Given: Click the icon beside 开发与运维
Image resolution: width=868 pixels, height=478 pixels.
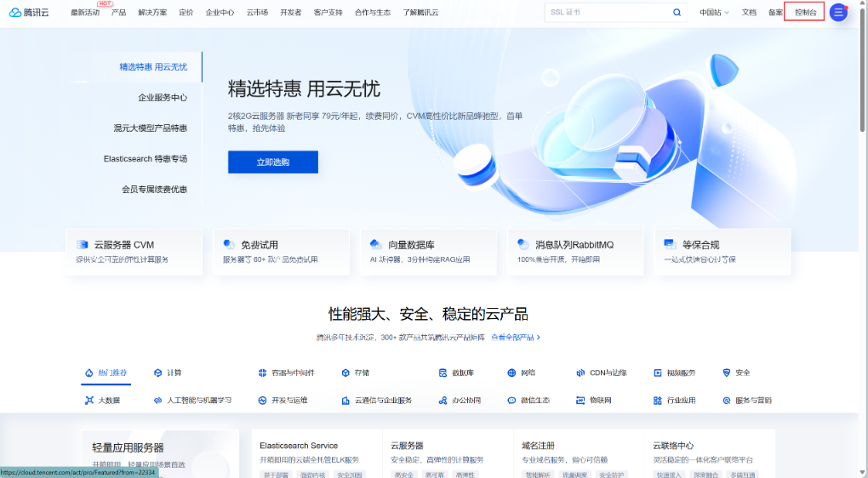Looking at the screenshot, I should point(262,400).
